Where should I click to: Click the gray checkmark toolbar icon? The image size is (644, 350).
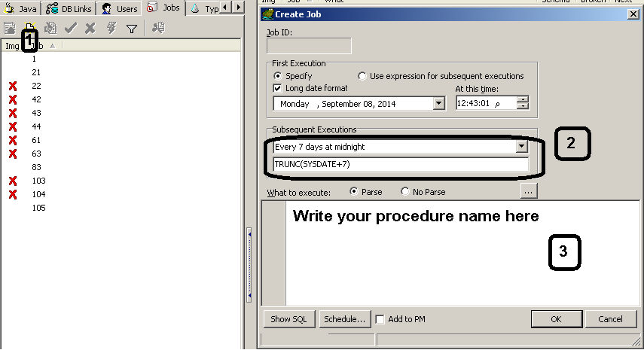point(71,29)
